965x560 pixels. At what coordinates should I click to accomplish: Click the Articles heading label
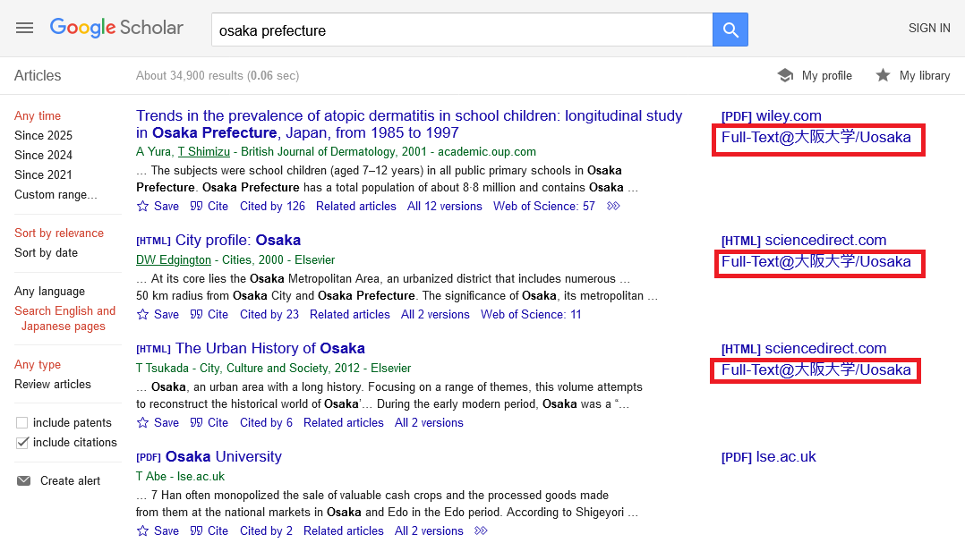pos(38,75)
